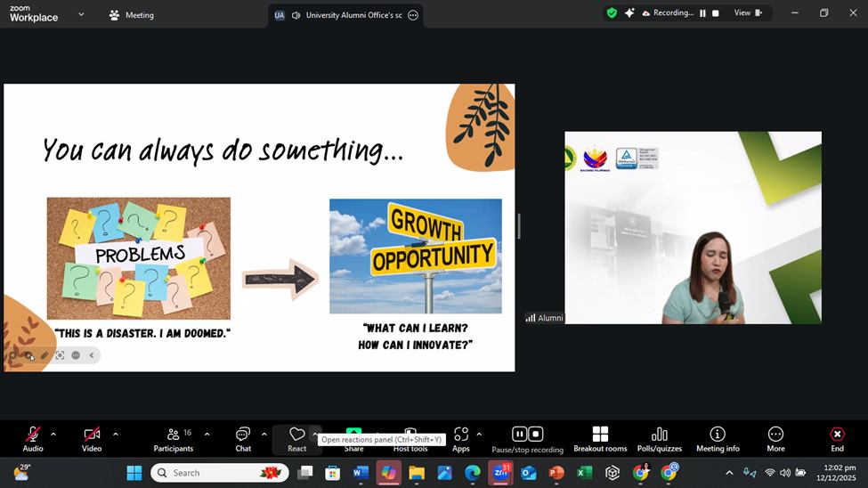This screenshot has width=868, height=488.
Task: Open the React reactions button
Action: (x=296, y=435)
